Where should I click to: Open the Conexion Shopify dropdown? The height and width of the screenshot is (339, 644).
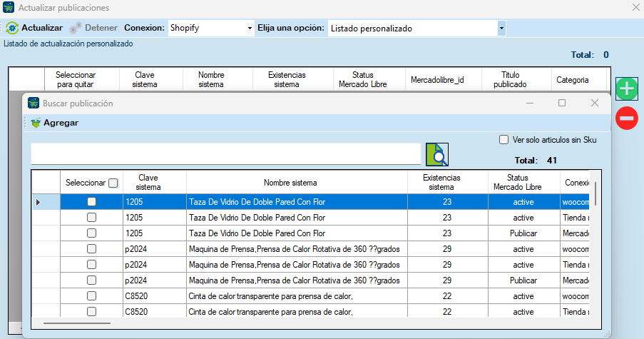[250, 29]
